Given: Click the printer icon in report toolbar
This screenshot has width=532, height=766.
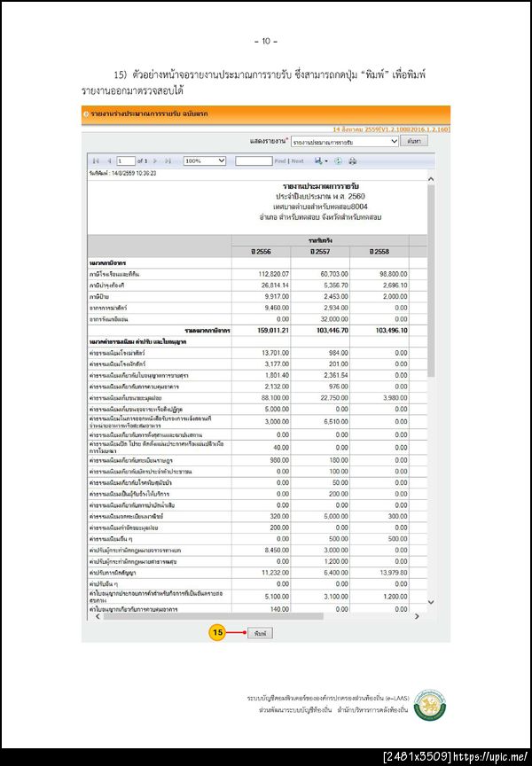Looking at the screenshot, I should pos(353,160).
